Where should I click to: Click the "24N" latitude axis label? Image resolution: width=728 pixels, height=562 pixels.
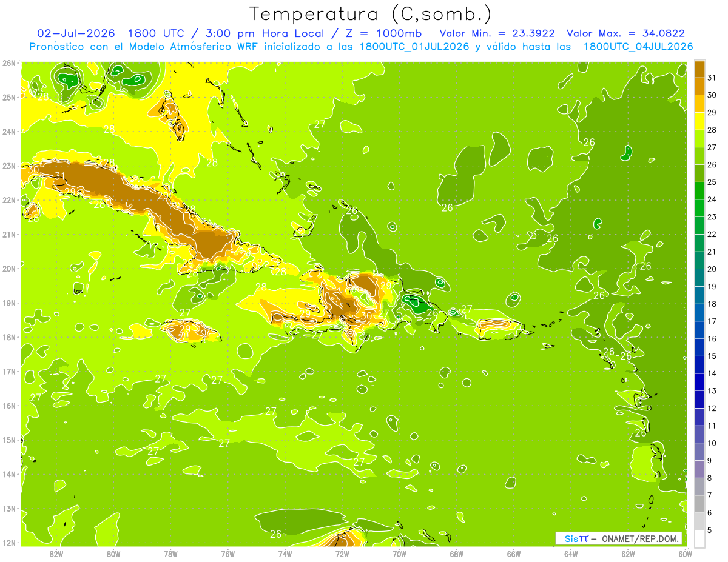point(10,132)
